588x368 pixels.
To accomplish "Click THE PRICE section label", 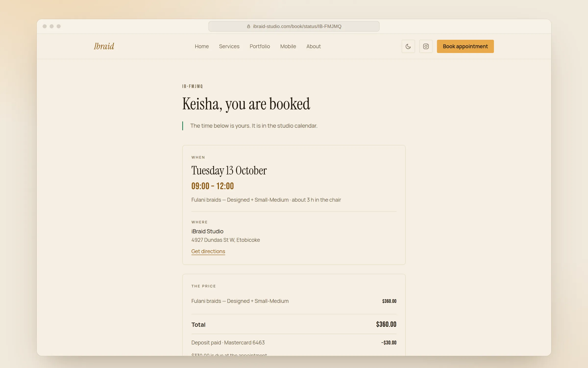I will tap(203, 286).
